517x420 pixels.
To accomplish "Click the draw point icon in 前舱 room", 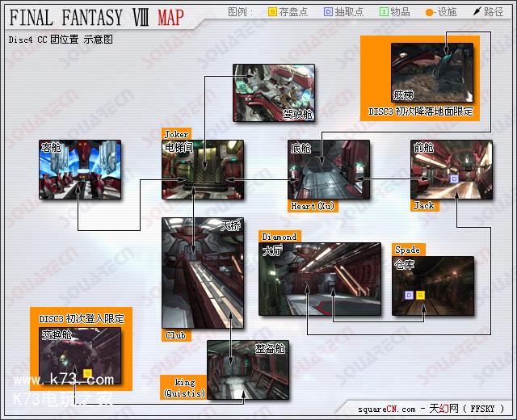I will 454,178.
